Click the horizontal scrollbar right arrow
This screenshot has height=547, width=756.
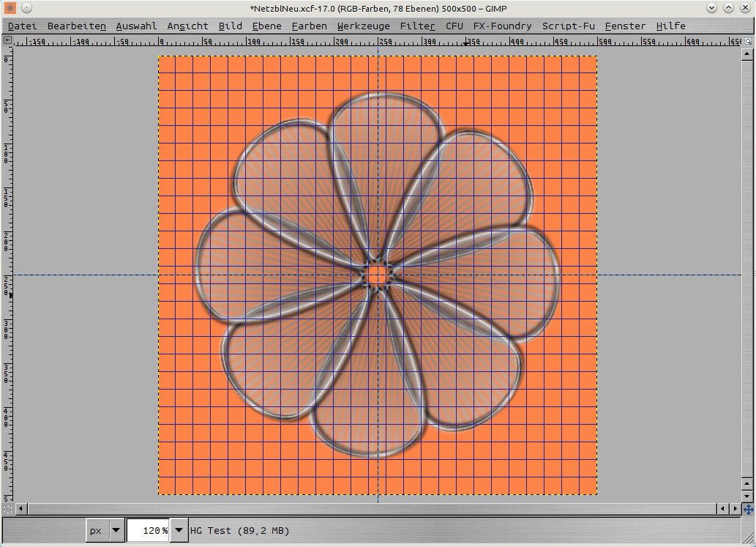[x=736, y=508]
